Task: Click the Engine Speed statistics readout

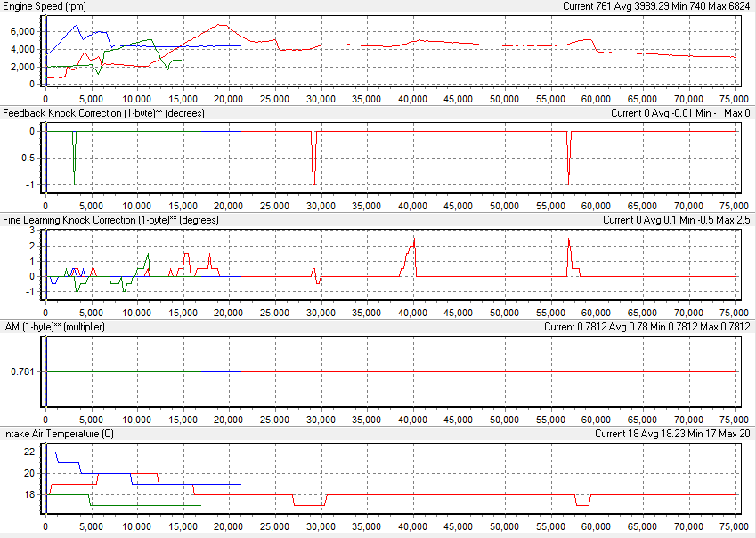Action: (655, 6)
